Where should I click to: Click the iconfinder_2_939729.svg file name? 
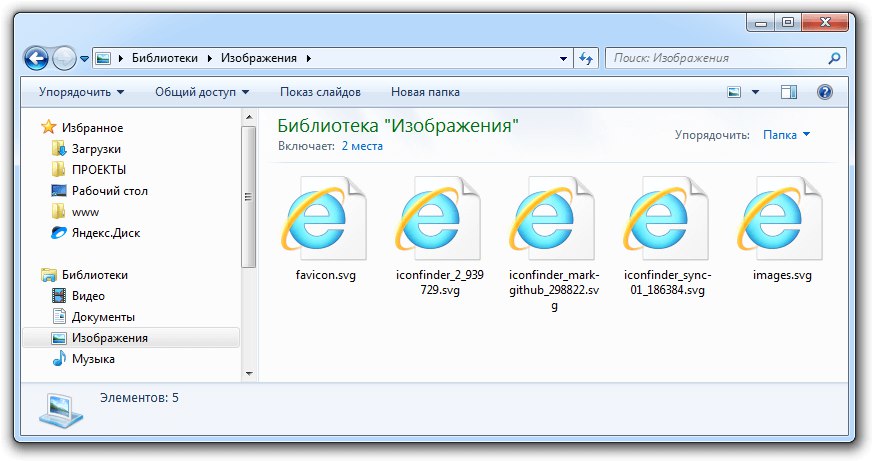point(440,282)
